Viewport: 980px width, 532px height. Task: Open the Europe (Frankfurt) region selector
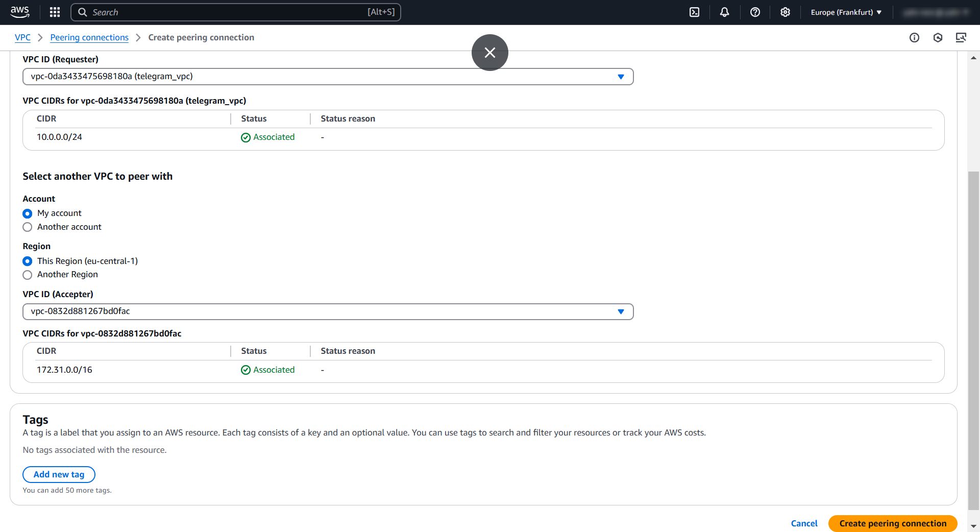click(x=846, y=12)
